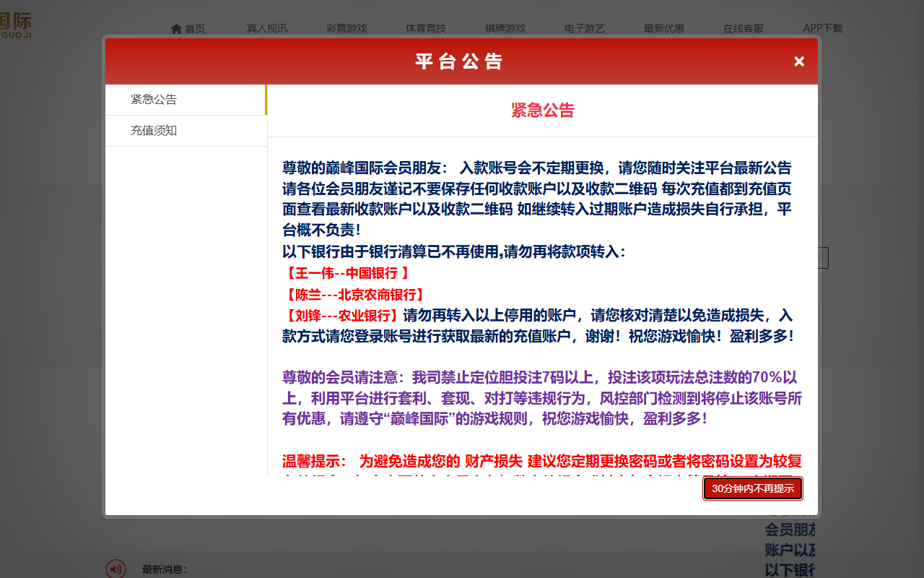The width and height of the screenshot is (924, 578).
Task: Open the APP下载 link
Action: [x=823, y=29]
